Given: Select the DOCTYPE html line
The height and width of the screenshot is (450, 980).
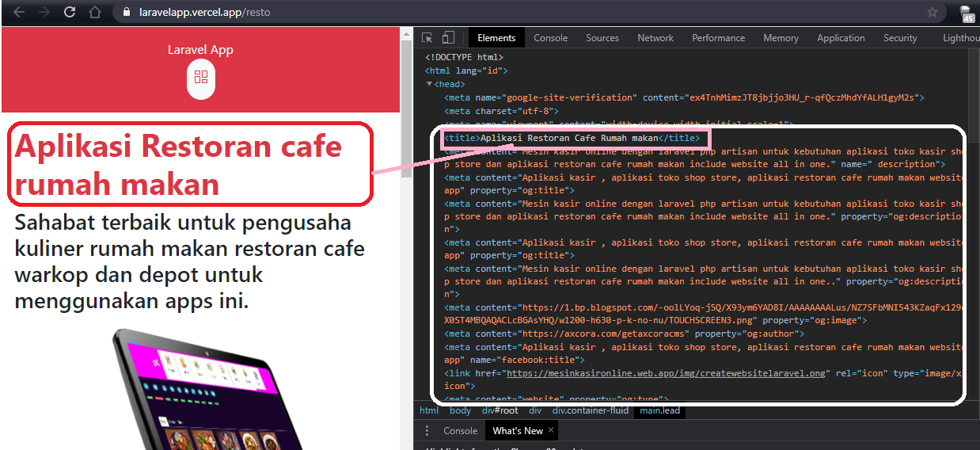Looking at the screenshot, I should click(464, 58).
